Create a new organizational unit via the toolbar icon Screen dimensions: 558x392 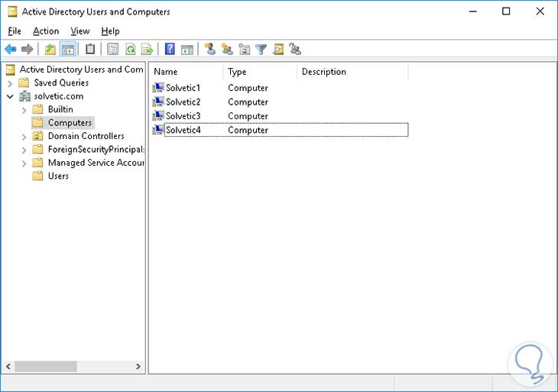click(244, 49)
